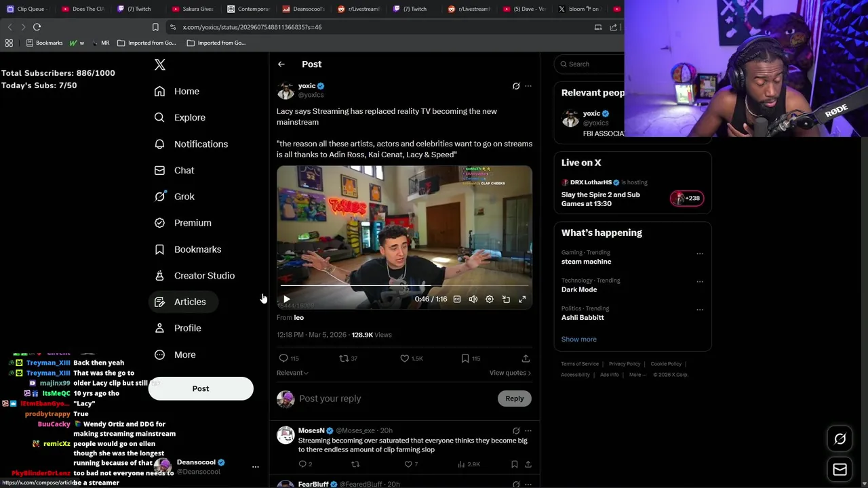The height and width of the screenshot is (488, 868).
Task: Open the Relevant replies sort dropdown
Action: (x=292, y=373)
